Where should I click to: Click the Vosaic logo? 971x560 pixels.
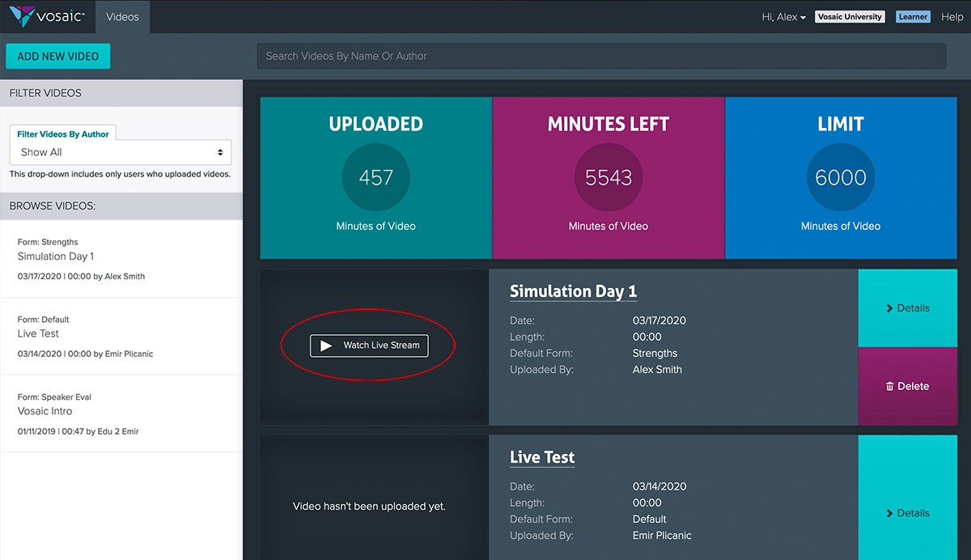tap(49, 16)
